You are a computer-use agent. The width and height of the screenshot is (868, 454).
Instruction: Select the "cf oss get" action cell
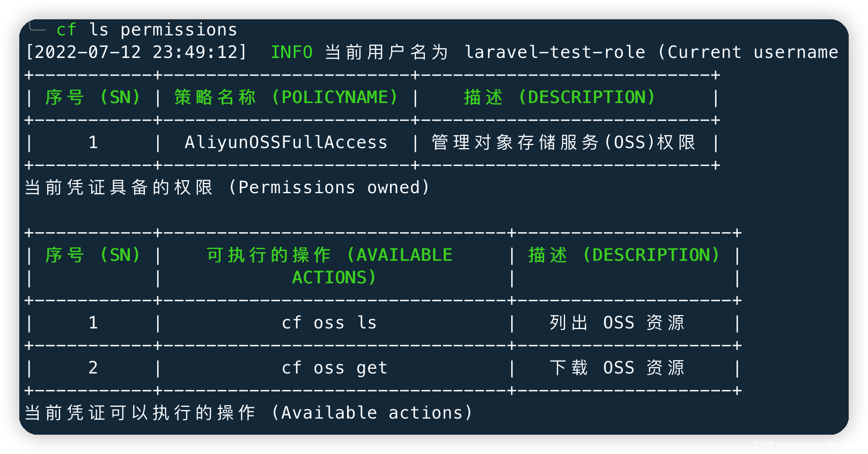point(334,368)
